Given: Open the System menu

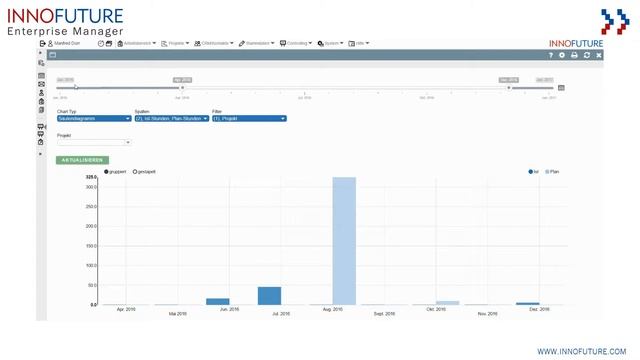Looking at the screenshot, I should 331,43.
